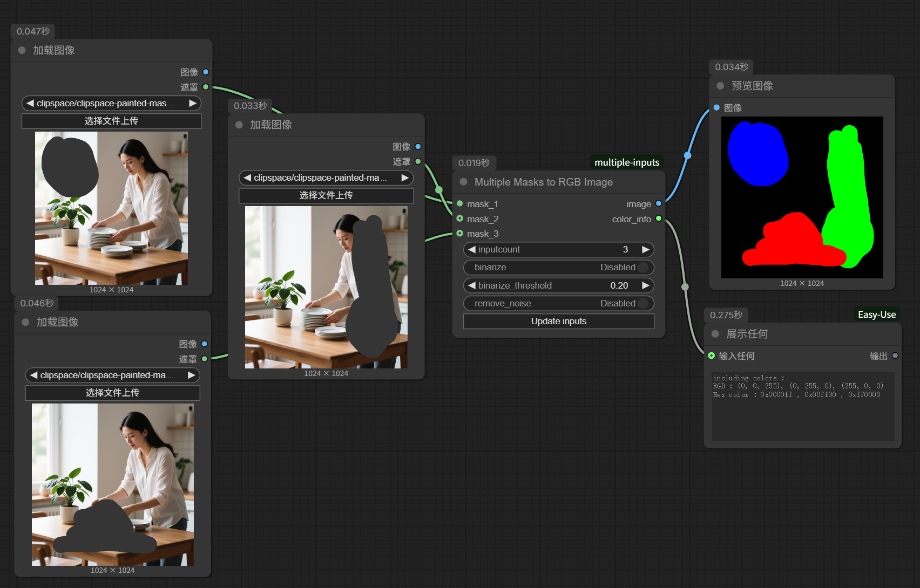Click the Update inputs button
Image resolution: width=920 pixels, height=588 pixels.
[559, 321]
